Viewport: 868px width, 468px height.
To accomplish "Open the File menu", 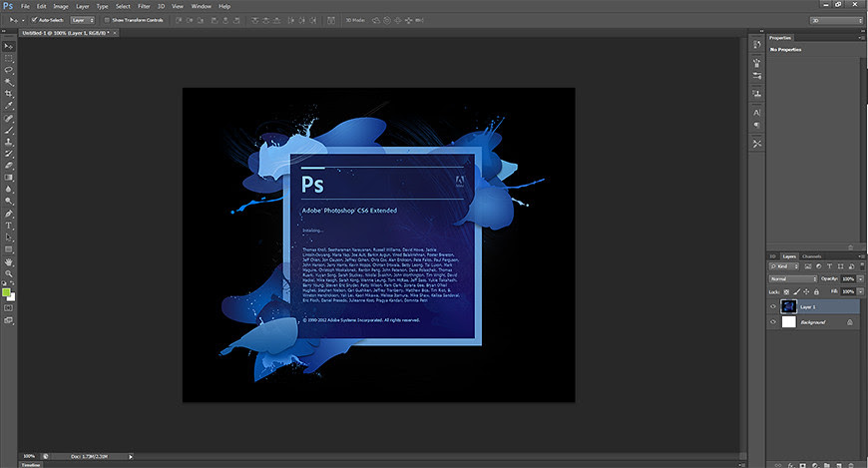I will (25, 6).
